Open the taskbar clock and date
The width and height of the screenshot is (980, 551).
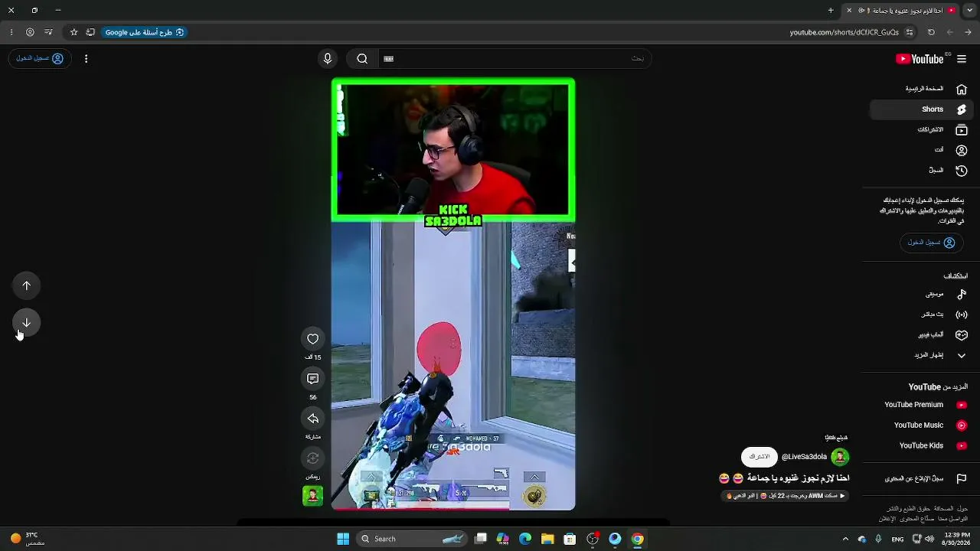click(x=957, y=539)
